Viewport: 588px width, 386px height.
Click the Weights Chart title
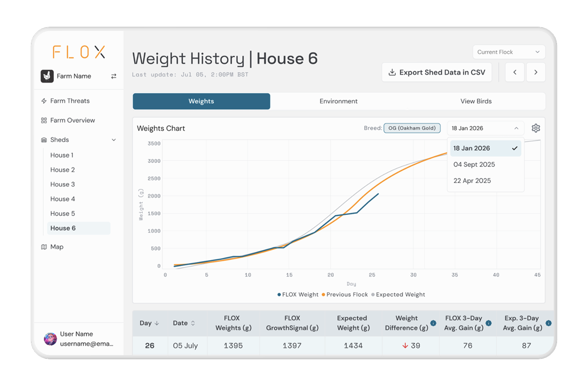click(x=161, y=128)
